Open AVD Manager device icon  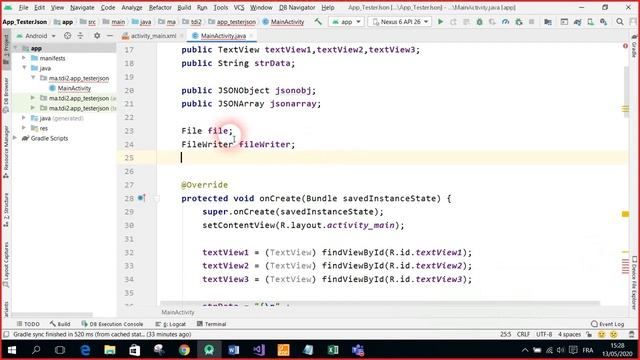click(x=590, y=22)
